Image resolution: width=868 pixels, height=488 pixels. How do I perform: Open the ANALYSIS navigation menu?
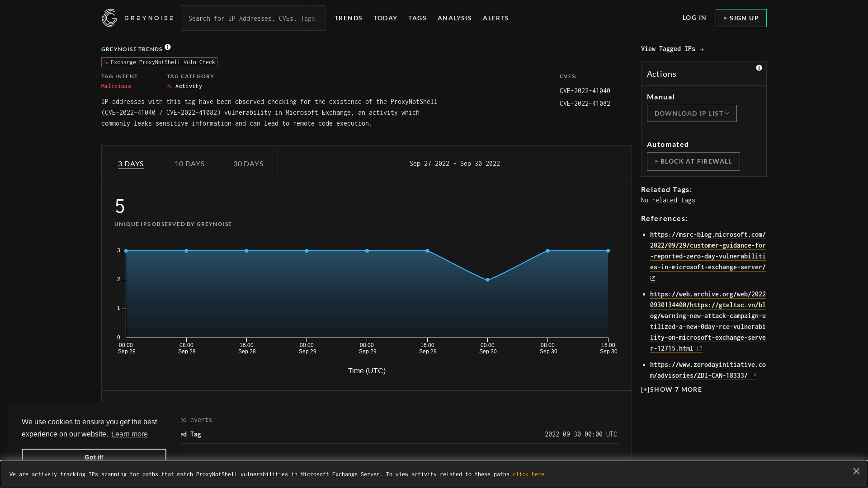click(454, 18)
